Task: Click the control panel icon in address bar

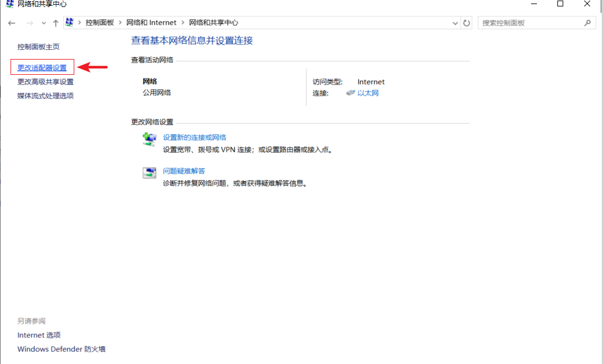Action: point(70,22)
